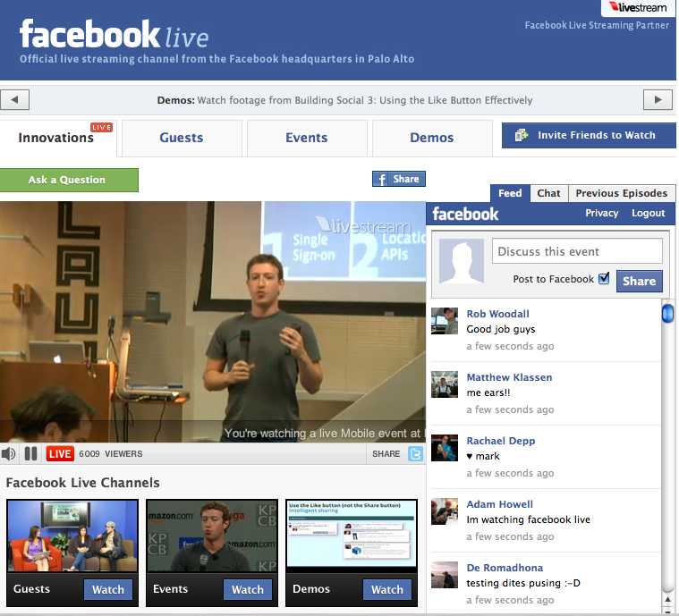Mute the live video volume
679x616 pixels.
coord(10,453)
